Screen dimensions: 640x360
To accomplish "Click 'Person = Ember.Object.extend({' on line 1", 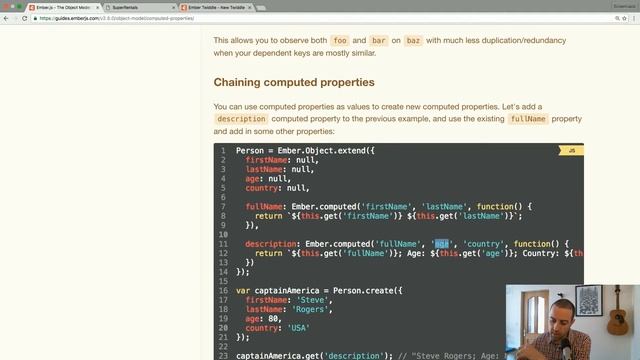I will [x=305, y=151].
